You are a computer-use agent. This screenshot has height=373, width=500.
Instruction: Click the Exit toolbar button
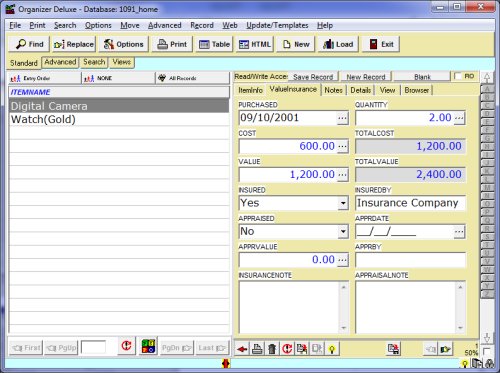click(x=381, y=44)
